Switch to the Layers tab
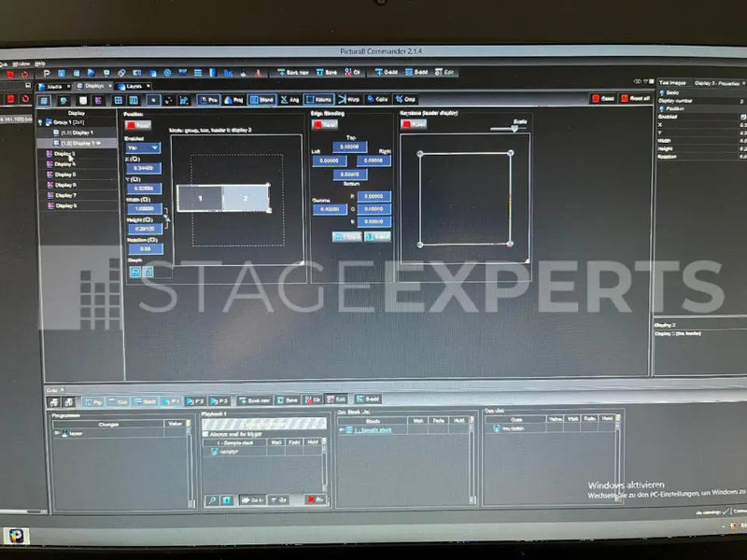 pos(134,86)
